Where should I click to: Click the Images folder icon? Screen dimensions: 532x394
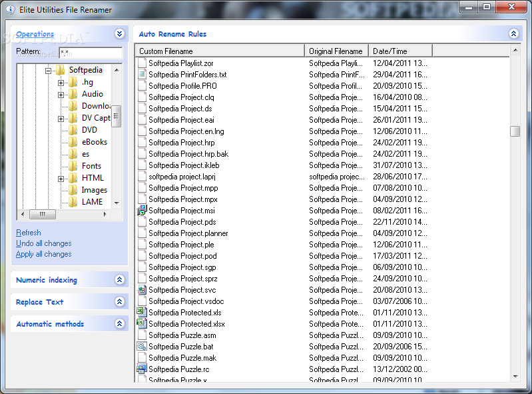tap(73, 190)
